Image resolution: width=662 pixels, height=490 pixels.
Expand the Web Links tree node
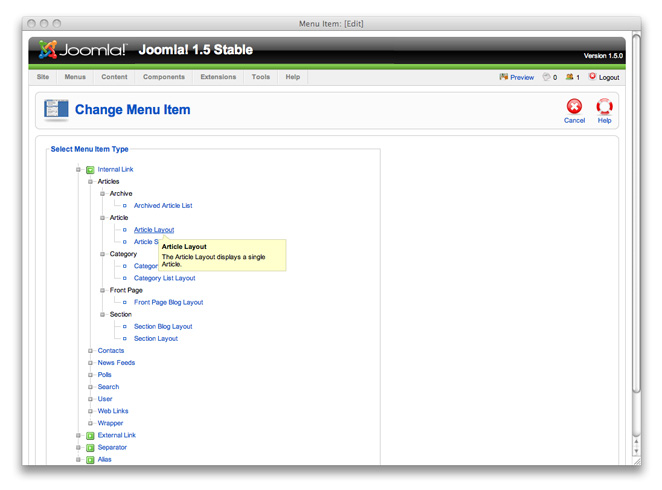[x=90, y=411]
